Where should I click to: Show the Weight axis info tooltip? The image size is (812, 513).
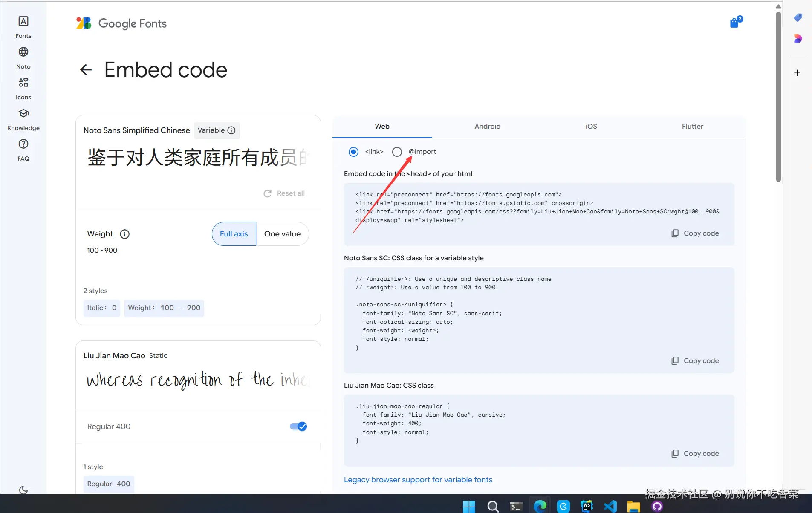point(125,234)
